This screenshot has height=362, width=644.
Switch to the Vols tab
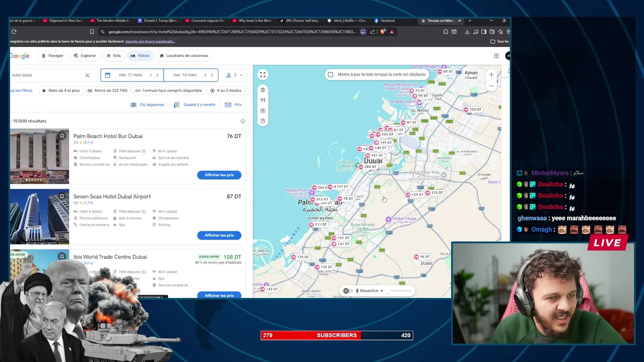pos(113,56)
